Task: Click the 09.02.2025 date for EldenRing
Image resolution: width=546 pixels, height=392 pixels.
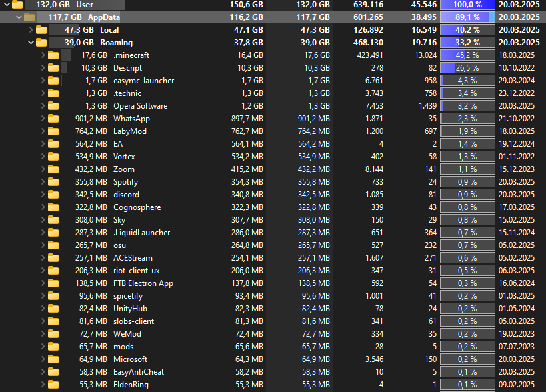Action: (517, 385)
